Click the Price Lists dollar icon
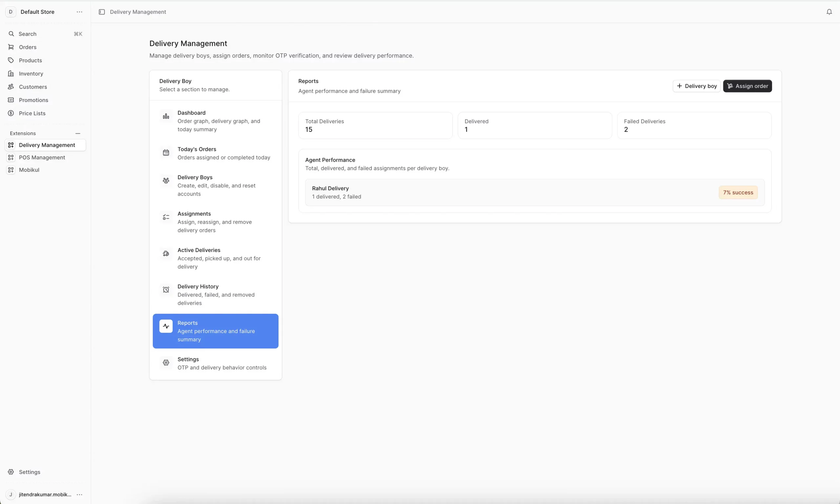Viewport: 840px width, 504px height. pyautogui.click(x=11, y=114)
